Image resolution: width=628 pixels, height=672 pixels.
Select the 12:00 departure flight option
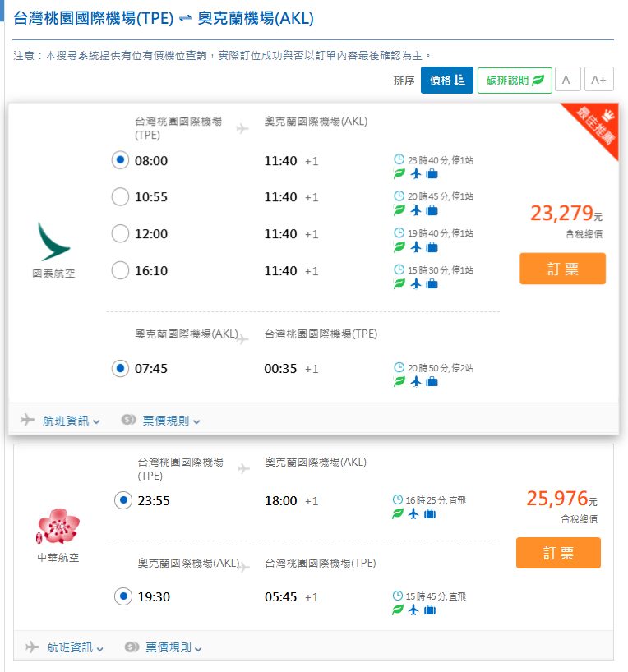coord(120,234)
